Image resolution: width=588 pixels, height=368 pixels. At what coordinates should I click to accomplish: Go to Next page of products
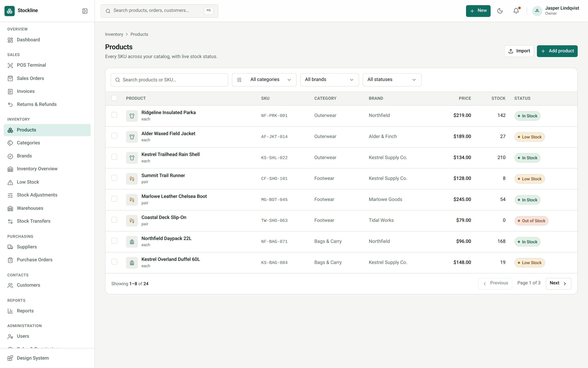(558, 284)
